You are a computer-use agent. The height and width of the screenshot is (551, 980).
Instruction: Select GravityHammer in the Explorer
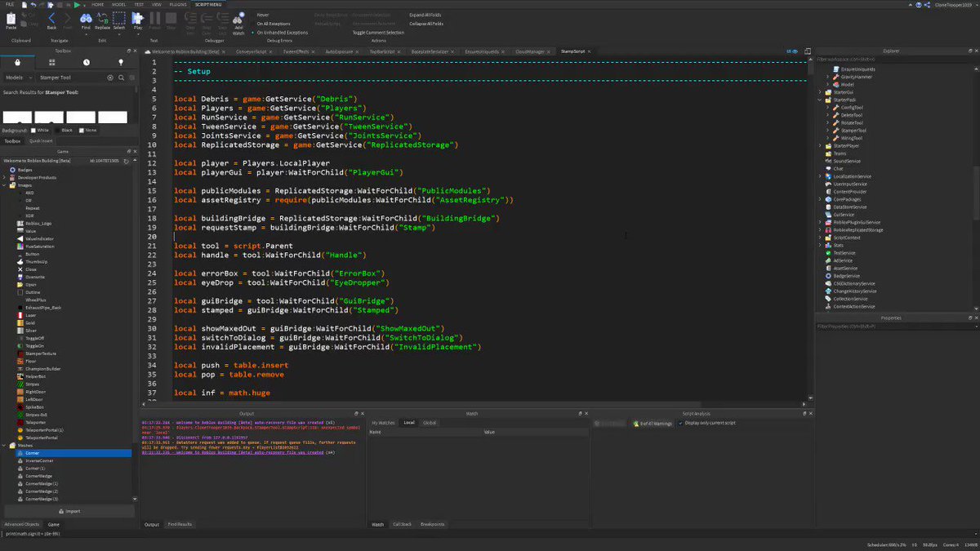857,77
